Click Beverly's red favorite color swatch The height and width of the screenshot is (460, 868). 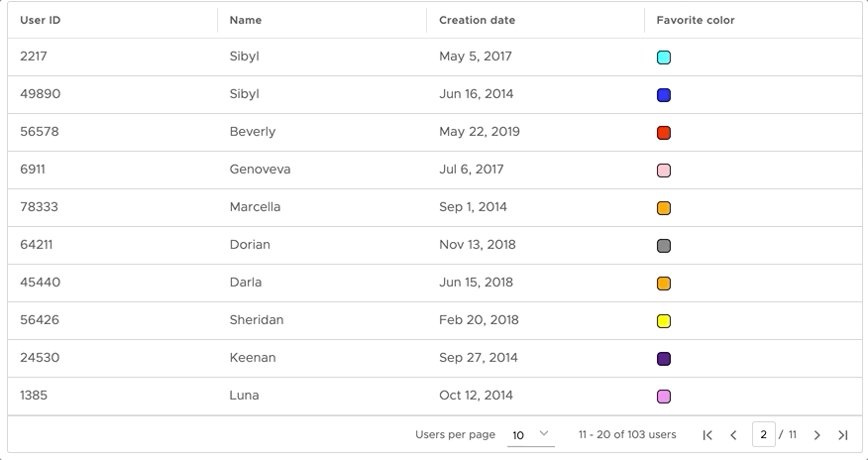[x=664, y=133]
